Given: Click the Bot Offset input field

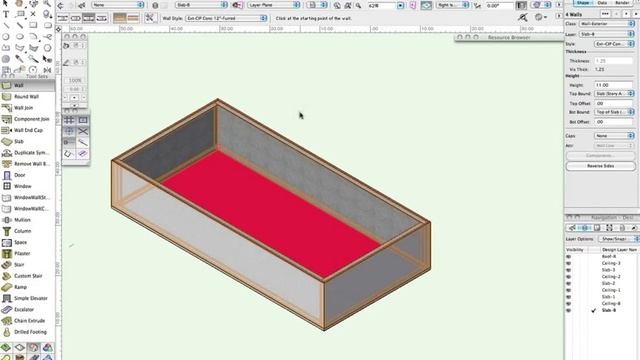Looking at the screenshot, I should [613, 122].
